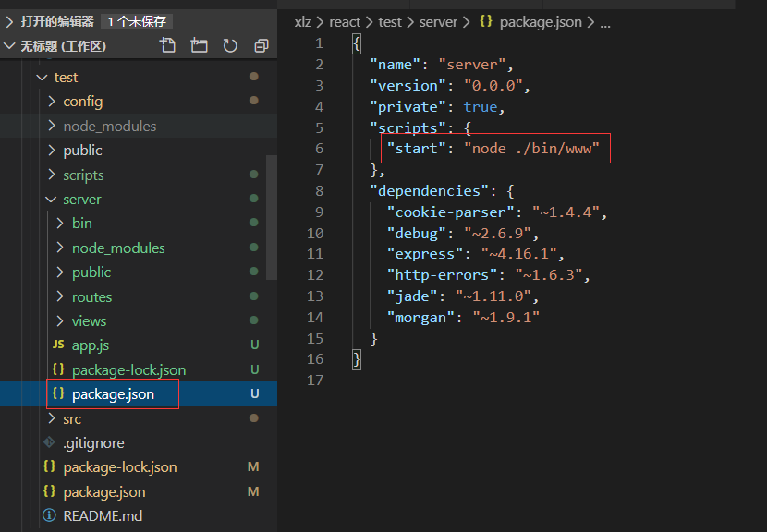Screen dimensions: 767x532
Task: Click the "cookie-parser" dependency key
Action: (451, 212)
